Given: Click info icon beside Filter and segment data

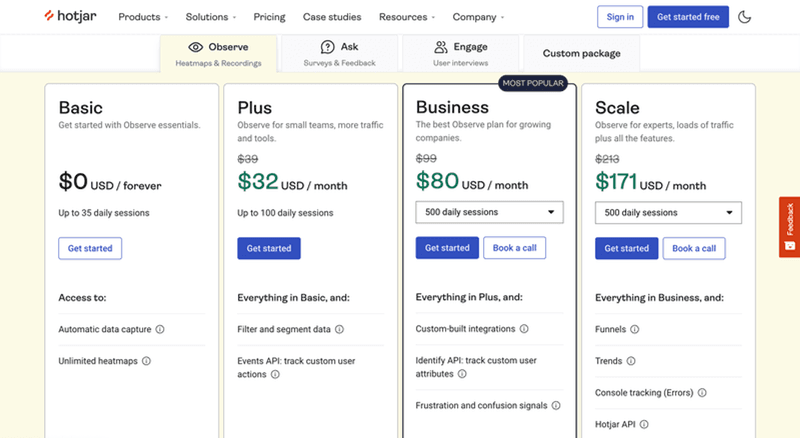Looking at the screenshot, I should tap(340, 329).
